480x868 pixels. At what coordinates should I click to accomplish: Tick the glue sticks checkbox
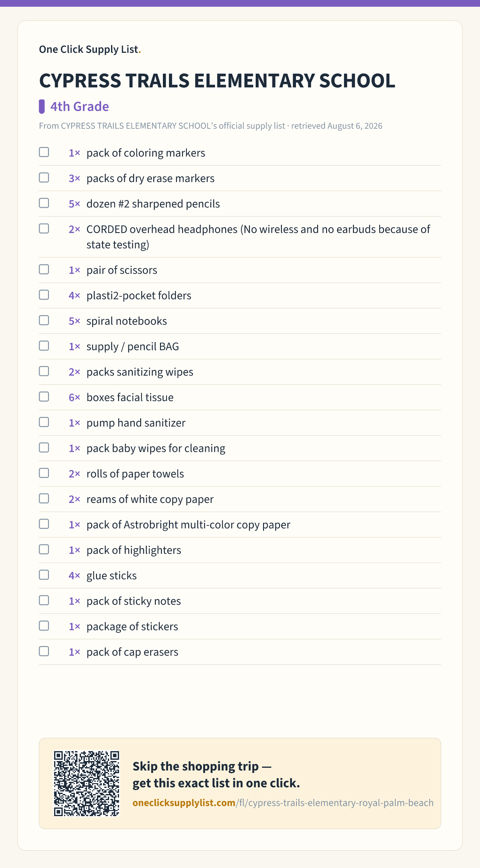[x=44, y=575]
